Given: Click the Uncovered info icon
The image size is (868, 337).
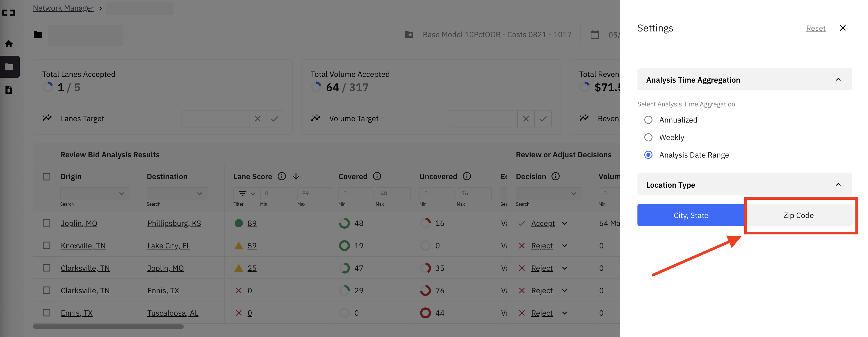Looking at the screenshot, I should [x=467, y=176].
